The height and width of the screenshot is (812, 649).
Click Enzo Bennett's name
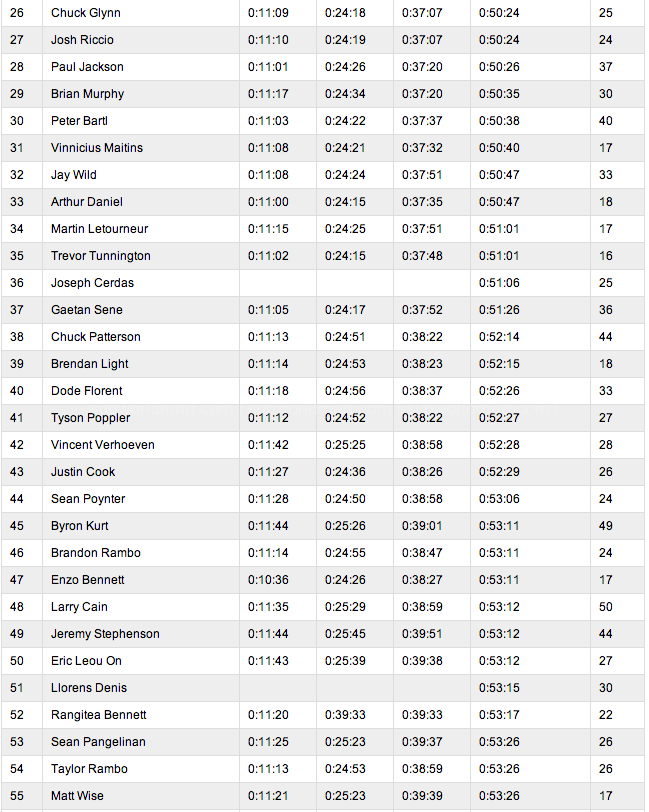point(88,580)
